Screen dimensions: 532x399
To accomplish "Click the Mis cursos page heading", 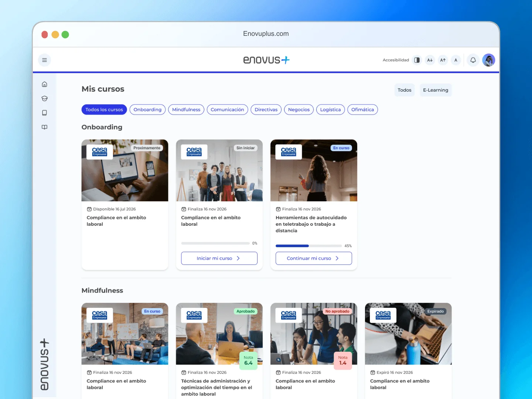I will point(103,89).
